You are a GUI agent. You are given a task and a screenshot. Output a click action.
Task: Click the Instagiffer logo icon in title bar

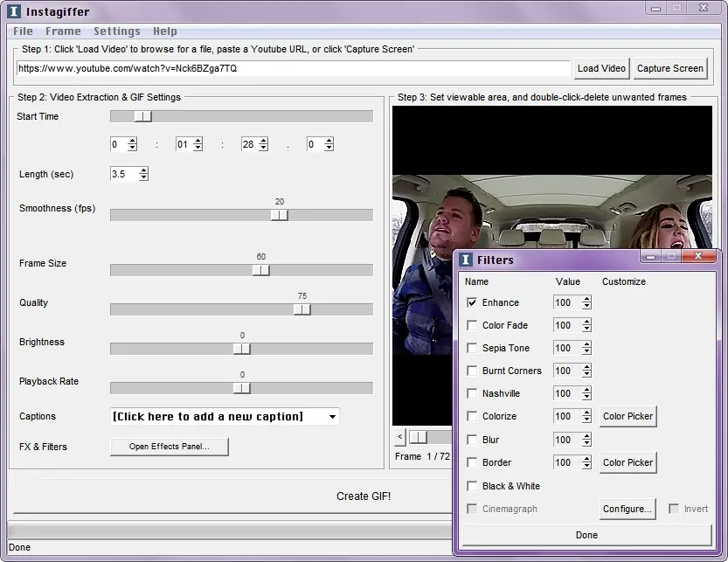click(x=14, y=11)
